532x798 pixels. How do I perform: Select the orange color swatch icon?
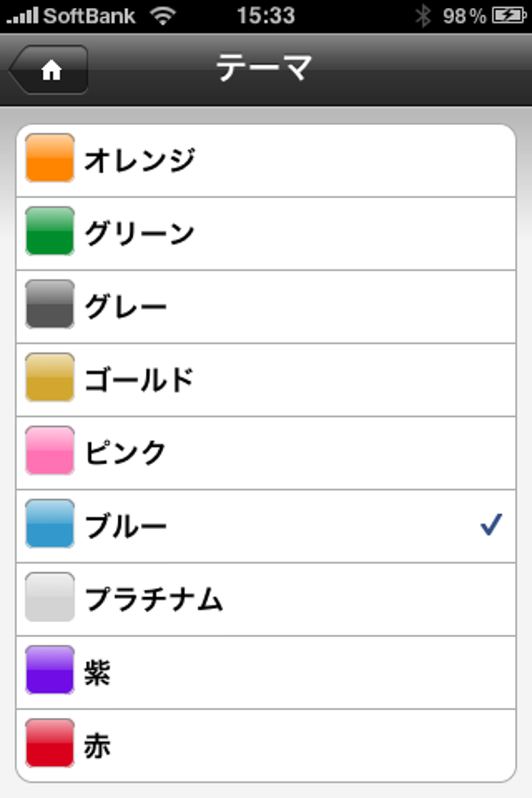tap(50, 158)
